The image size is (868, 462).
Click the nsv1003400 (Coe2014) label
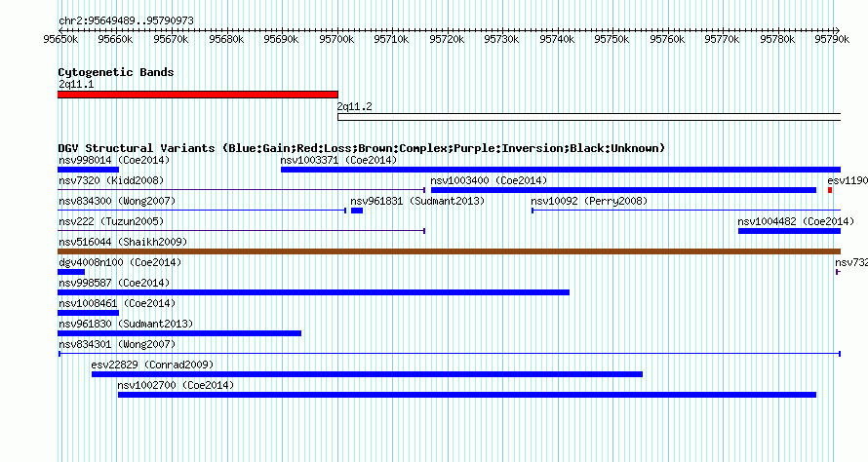pyautogui.click(x=489, y=180)
